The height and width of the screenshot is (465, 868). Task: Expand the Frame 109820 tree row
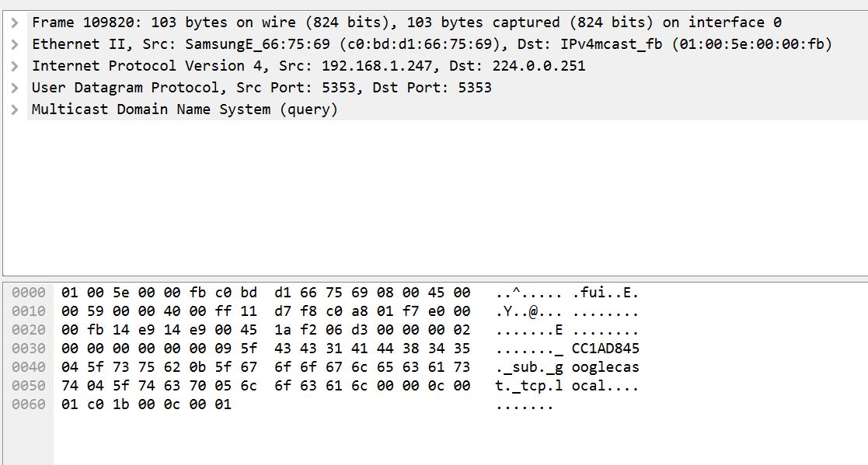pyautogui.click(x=15, y=23)
